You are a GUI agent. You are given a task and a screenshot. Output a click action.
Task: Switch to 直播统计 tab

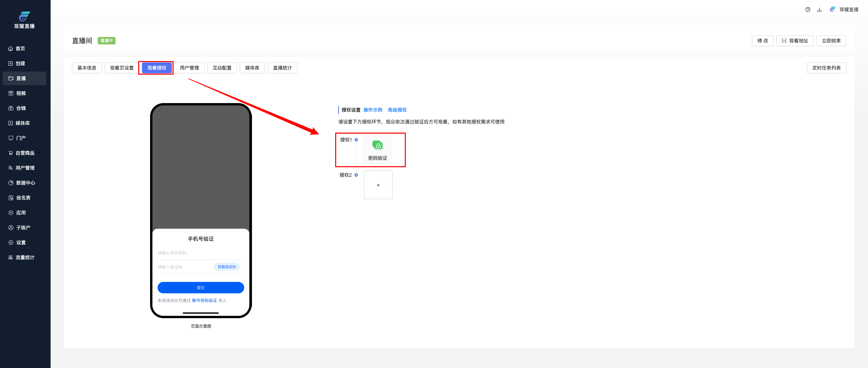click(282, 68)
